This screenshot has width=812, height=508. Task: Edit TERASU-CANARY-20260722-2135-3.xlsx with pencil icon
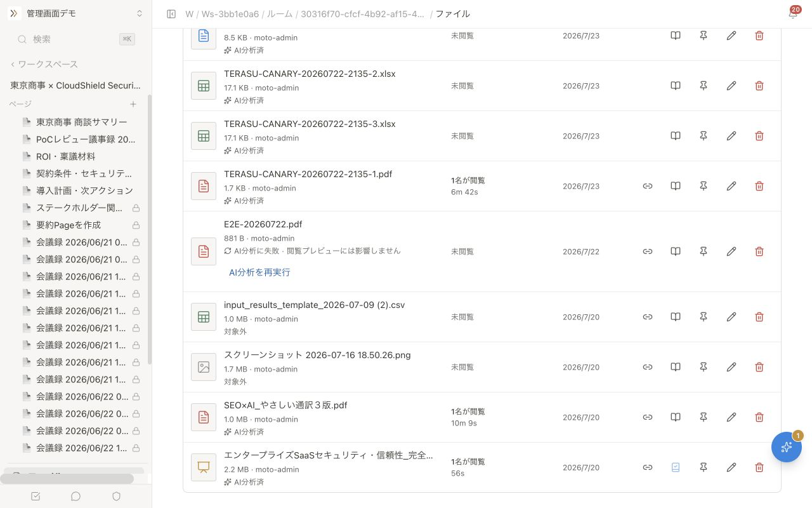(x=731, y=136)
